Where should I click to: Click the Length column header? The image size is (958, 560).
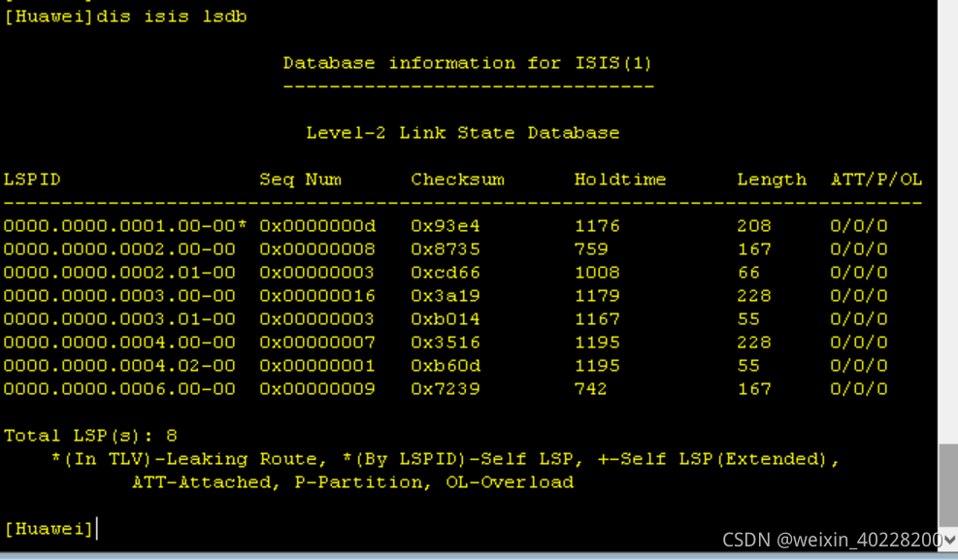click(x=772, y=180)
